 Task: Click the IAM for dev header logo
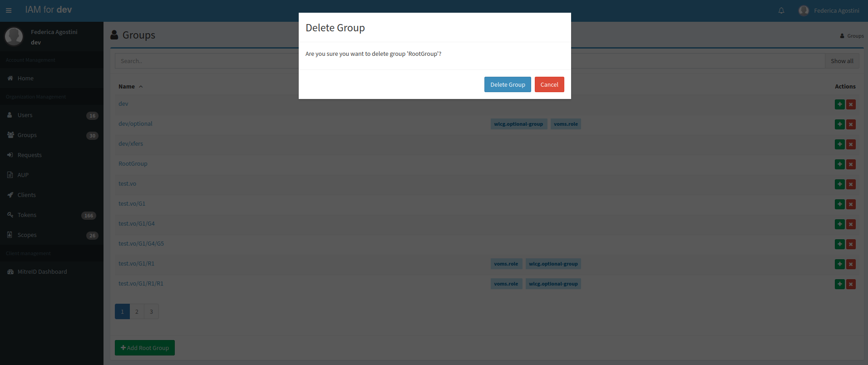(49, 10)
